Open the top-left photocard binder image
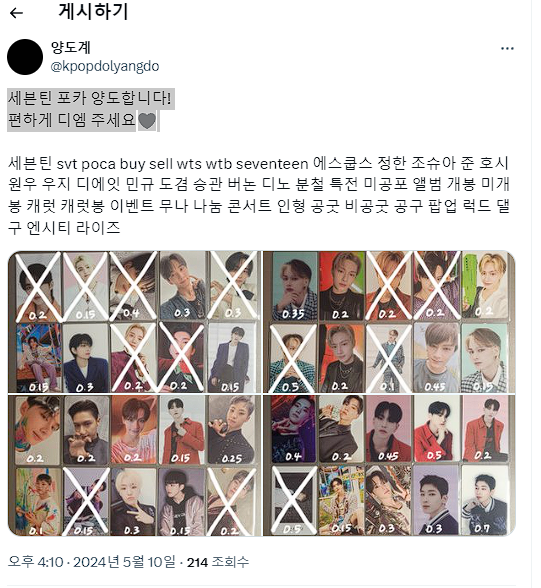 click(x=135, y=322)
